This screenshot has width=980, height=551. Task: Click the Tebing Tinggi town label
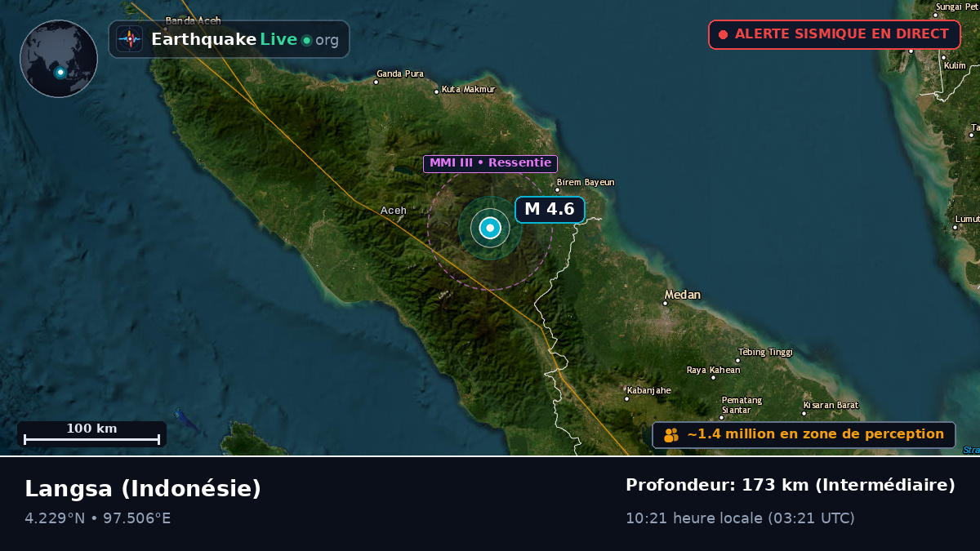765,353
